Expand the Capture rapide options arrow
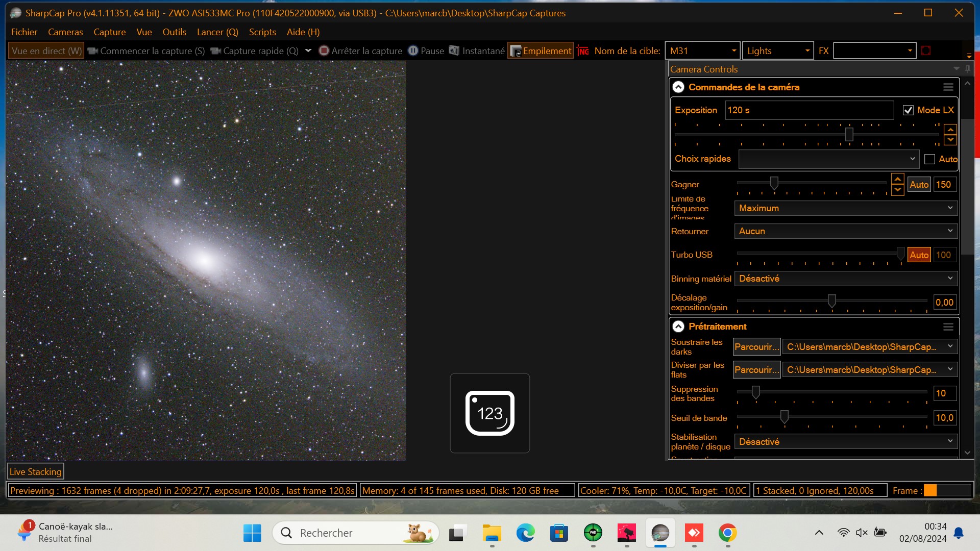This screenshot has width=980, height=551. [308, 51]
